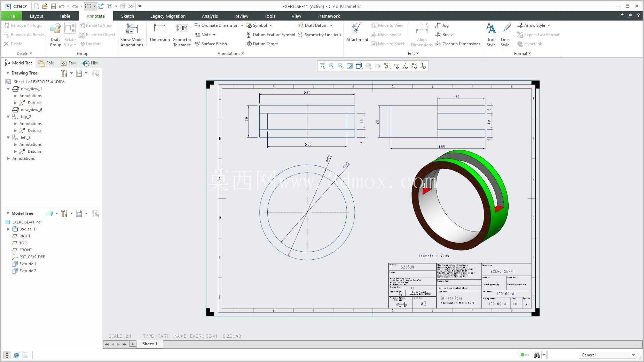Toggle datum display filters in graphics toolbar

(387, 66)
